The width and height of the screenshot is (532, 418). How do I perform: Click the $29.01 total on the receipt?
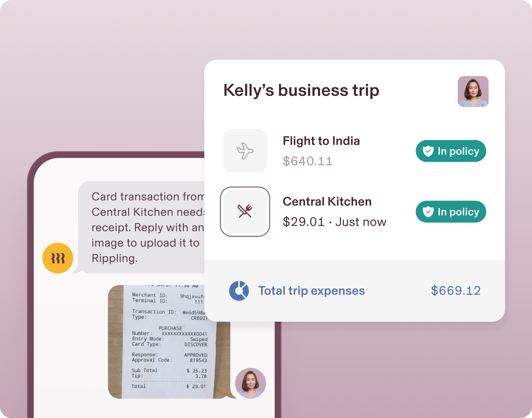point(196,386)
